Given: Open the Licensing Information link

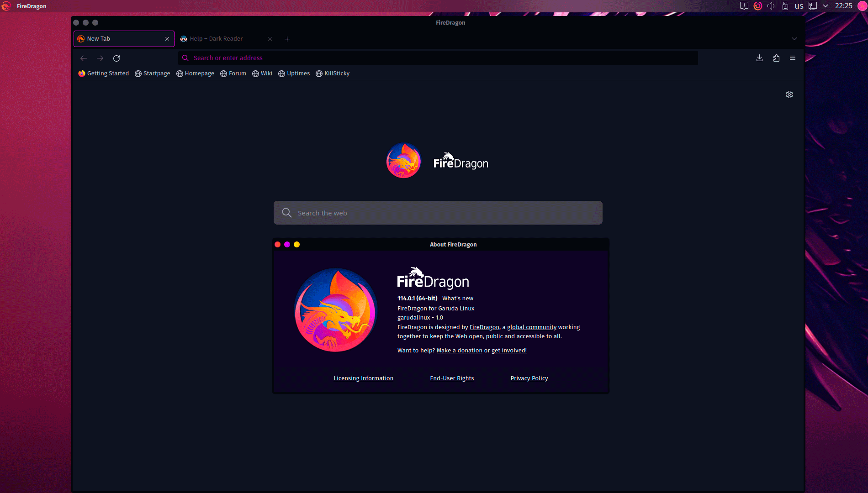Looking at the screenshot, I should (363, 378).
